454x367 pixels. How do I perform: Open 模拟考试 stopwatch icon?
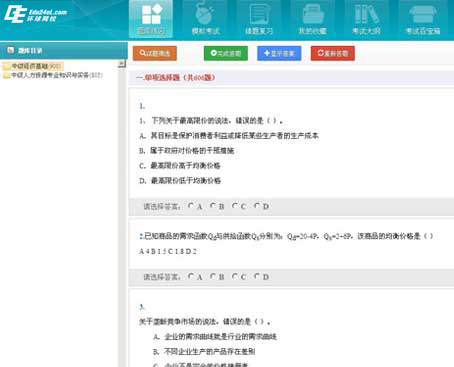205,19
